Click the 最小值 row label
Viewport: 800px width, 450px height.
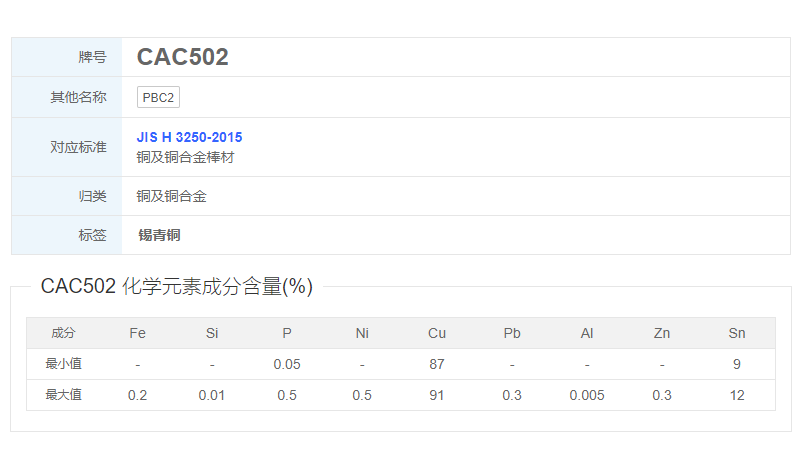pos(63,364)
